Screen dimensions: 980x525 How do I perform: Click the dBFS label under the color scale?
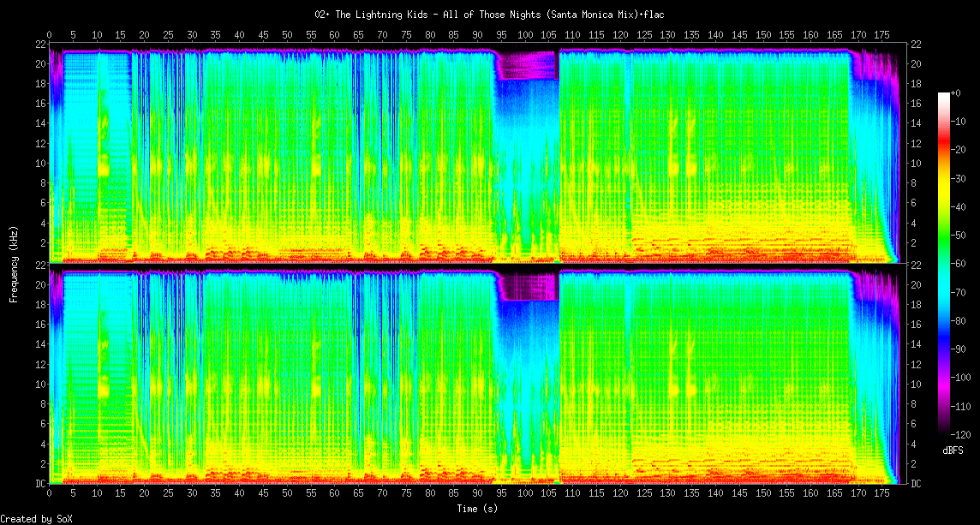(x=953, y=450)
